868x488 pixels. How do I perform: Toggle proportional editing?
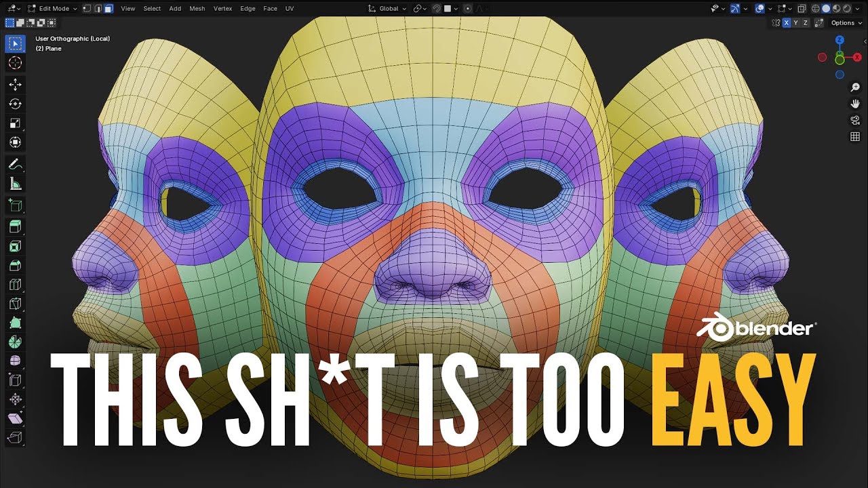tap(468, 9)
